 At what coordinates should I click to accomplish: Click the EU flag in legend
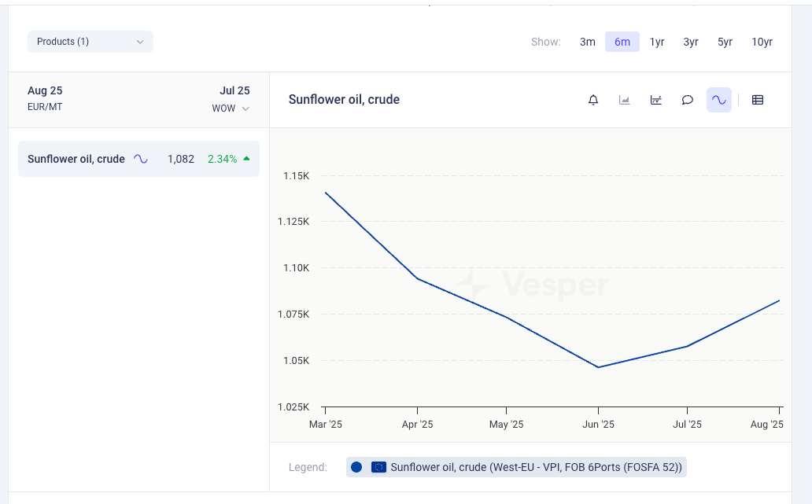click(378, 467)
